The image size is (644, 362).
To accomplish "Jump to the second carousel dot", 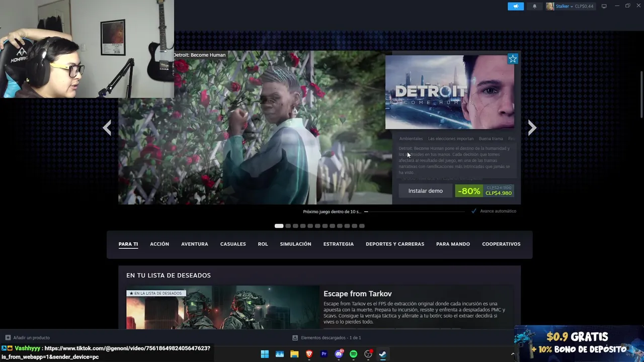I will click(288, 226).
